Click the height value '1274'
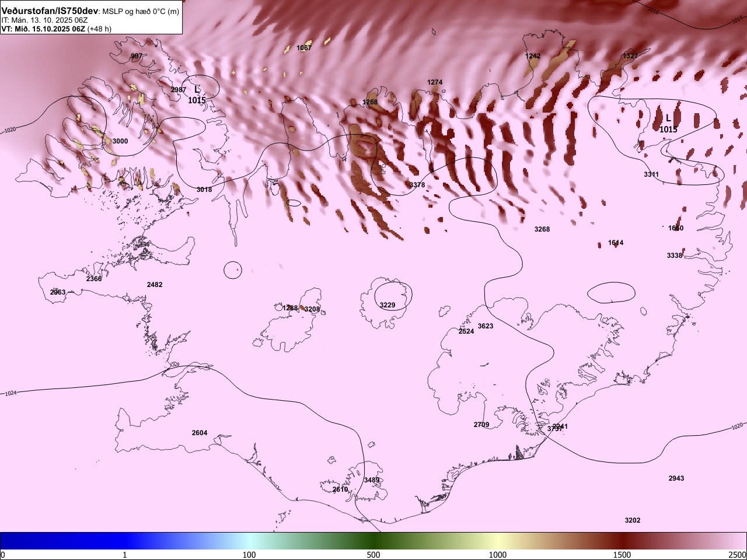Screen dimensions: 747x560 coord(435,82)
